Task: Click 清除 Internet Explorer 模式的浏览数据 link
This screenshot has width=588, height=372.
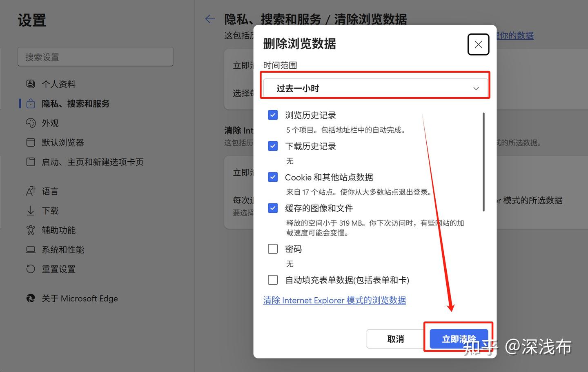Action: (334, 300)
